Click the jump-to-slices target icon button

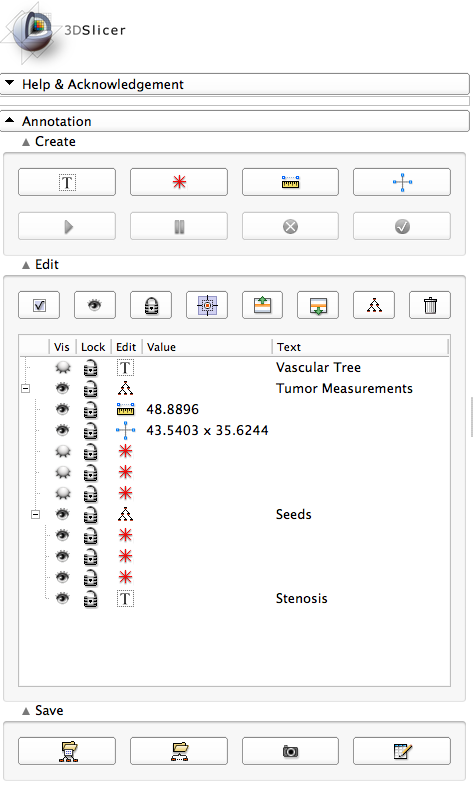pos(207,305)
